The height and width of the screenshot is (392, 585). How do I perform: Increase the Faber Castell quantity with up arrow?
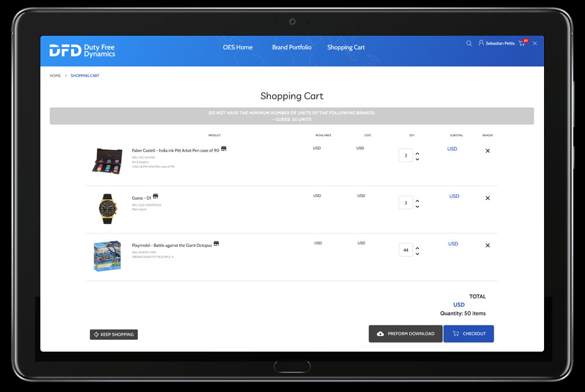tap(418, 153)
